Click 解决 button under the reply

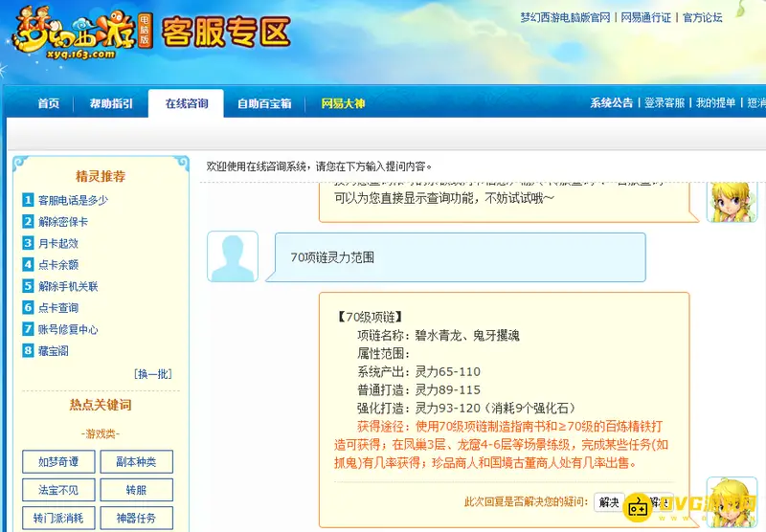tap(609, 501)
